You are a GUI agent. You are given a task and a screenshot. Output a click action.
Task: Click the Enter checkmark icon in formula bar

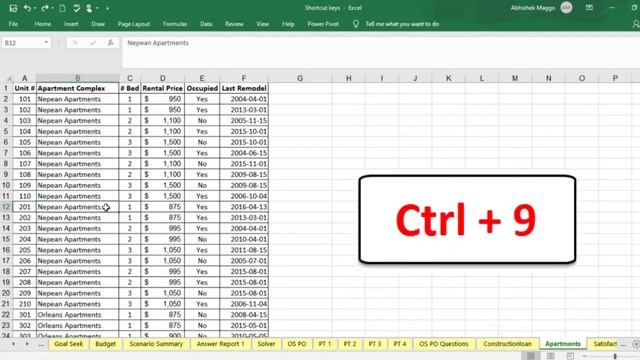click(x=93, y=43)
